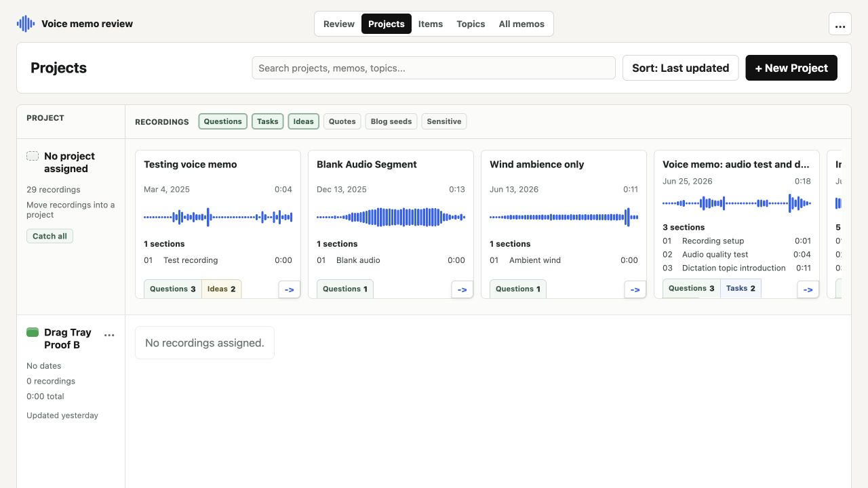Screen dimensions: 868x488
Task: Click Voice memo: audio test card title
Action: click(x=736, y=164)
